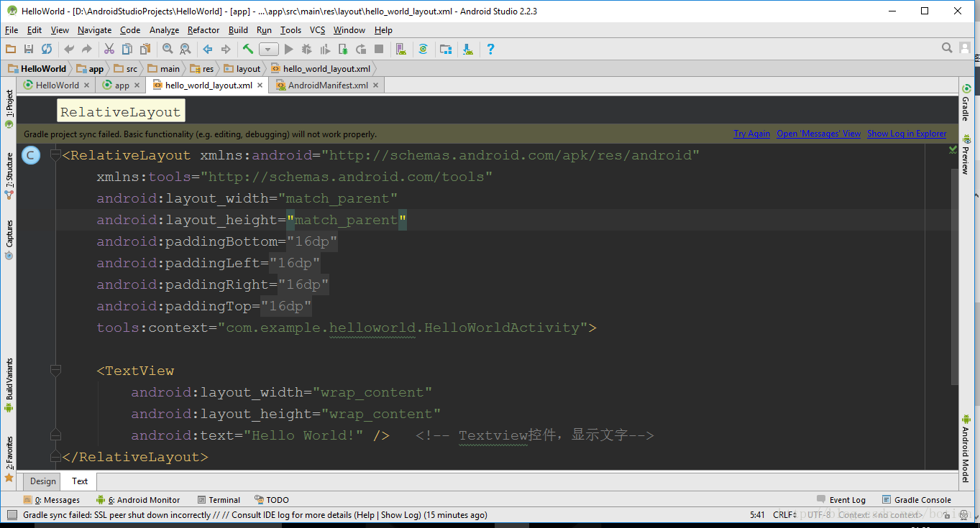
Task: Switch to the HelloWorld editor tab
Action: pos(58,85)
